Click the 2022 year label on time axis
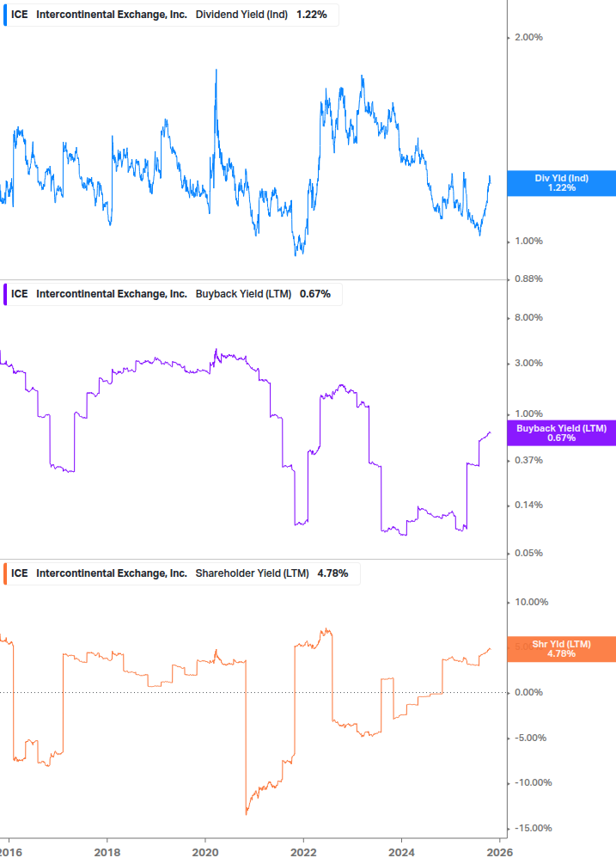The height and width of the screenshot is (864, 616). pyautogui.click(x=303, y=851)
